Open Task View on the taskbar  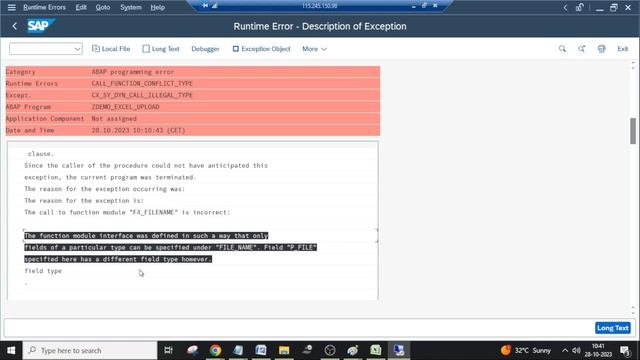pos(168,350)
